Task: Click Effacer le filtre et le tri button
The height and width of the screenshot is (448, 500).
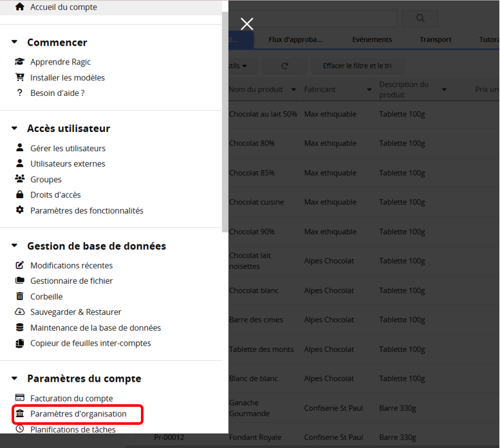Action: [x=358, y=66]
